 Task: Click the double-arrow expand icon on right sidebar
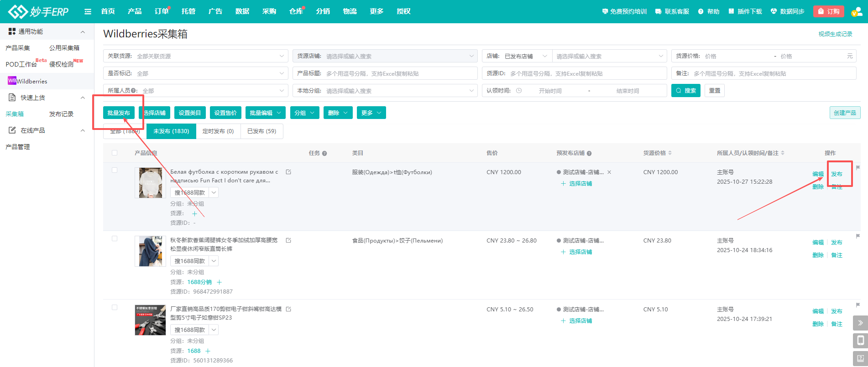coord(860,323)
